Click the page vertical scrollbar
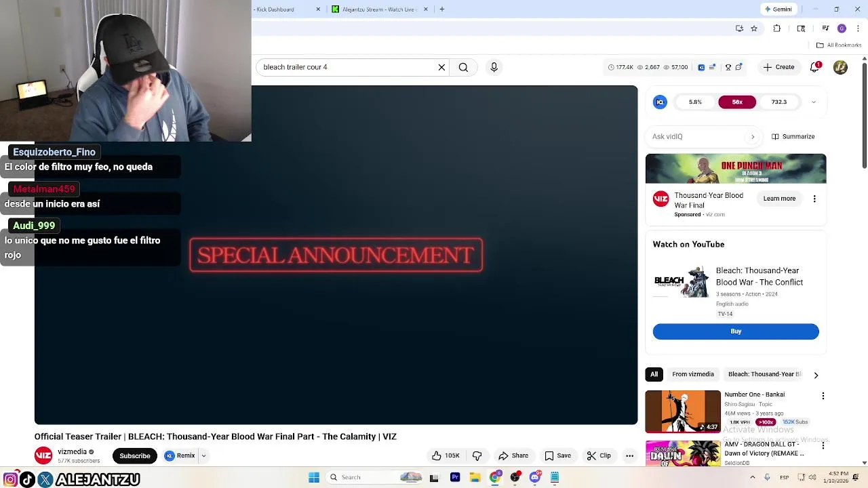 pyautogui.click(x=864, y=115)
